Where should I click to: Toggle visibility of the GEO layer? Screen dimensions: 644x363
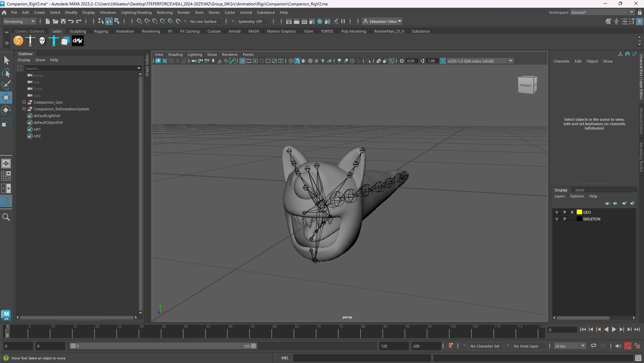point(557,212)
